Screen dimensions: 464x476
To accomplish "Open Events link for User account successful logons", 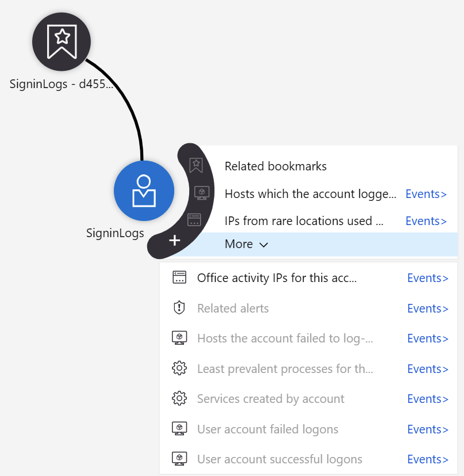I will click(428, 459).
